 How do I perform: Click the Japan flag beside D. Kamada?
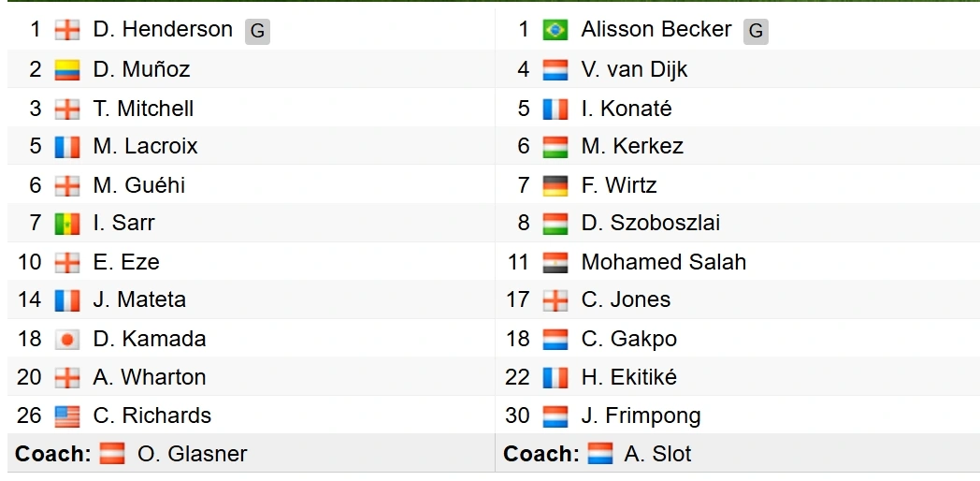coord(67,339)
